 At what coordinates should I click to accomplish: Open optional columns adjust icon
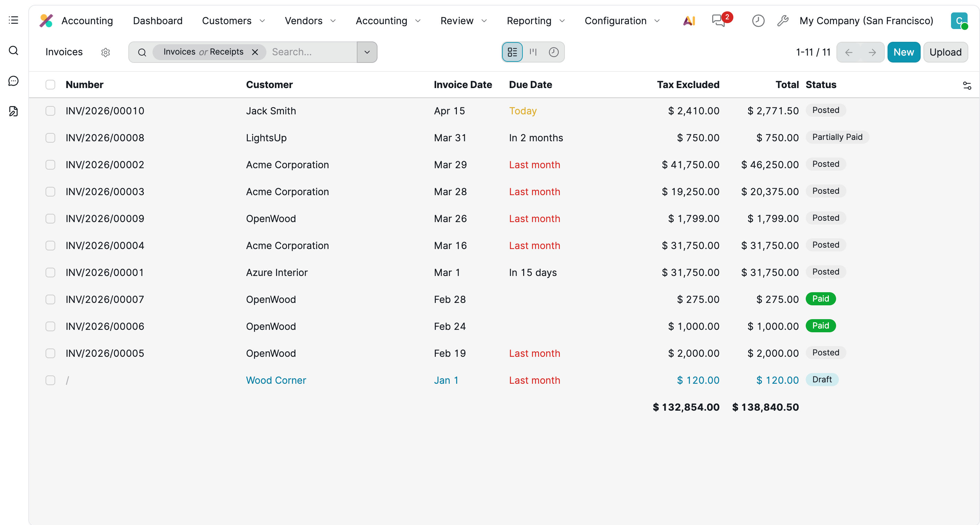point(967,85)
